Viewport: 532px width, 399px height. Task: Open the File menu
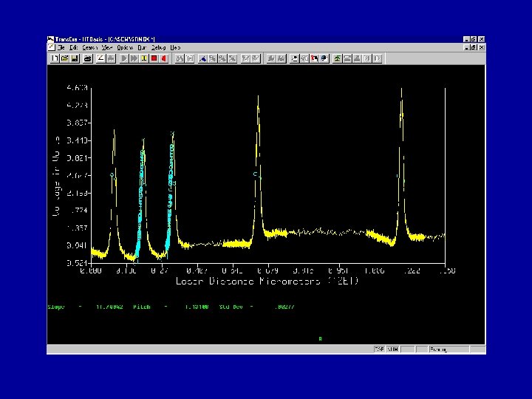click(x=63, y=47)
